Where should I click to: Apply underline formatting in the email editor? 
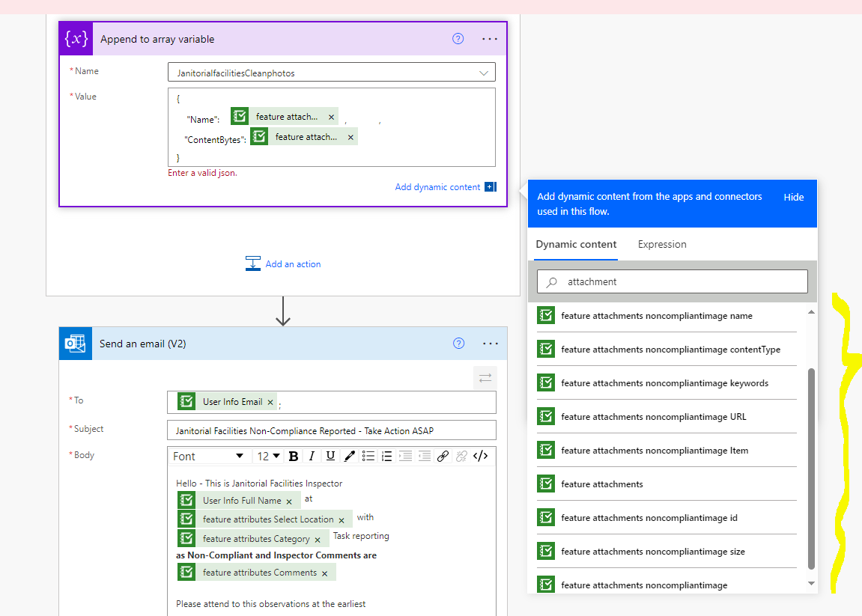coord(330,456)
